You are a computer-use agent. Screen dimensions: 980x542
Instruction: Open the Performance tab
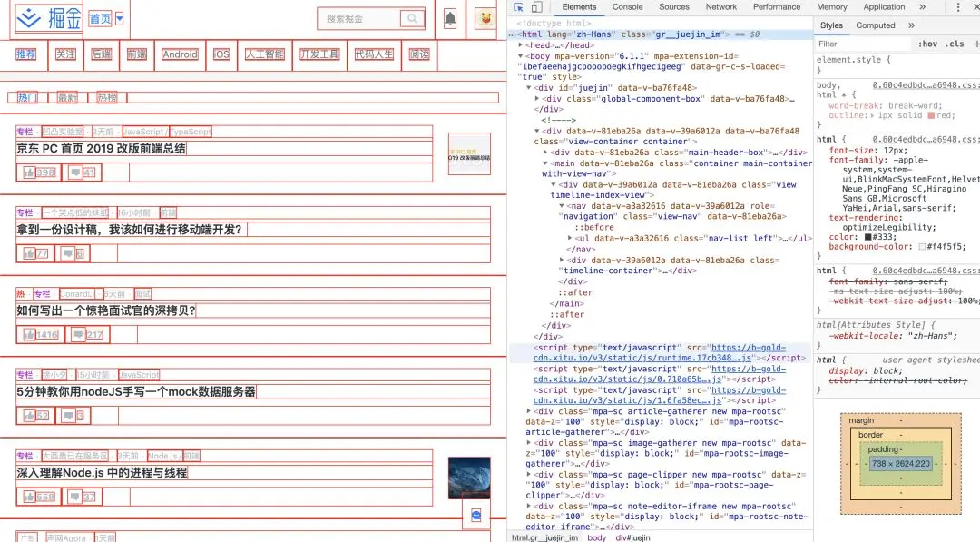point(776,7)
